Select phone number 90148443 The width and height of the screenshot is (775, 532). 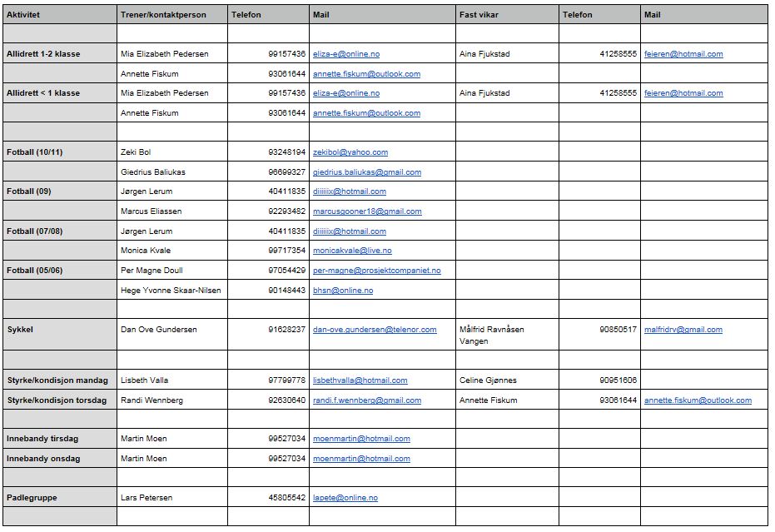pyautogui.click(x=286, y=291)
